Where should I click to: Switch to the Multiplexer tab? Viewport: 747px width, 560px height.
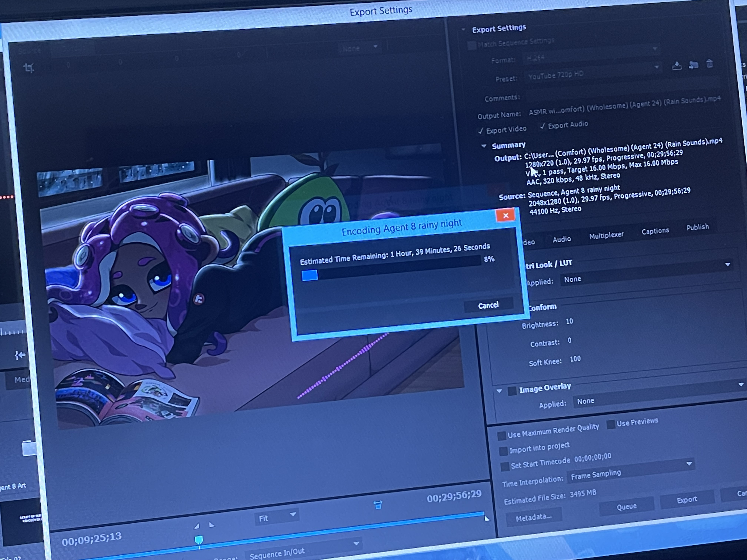(x=606, y=235)
